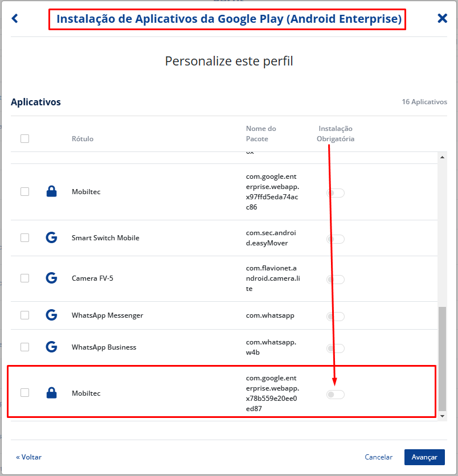Check the WhatsApp Messenger row checkbox
Image resolution: width=458 pixels, height=476 pixels.
[x=25, y=315]
